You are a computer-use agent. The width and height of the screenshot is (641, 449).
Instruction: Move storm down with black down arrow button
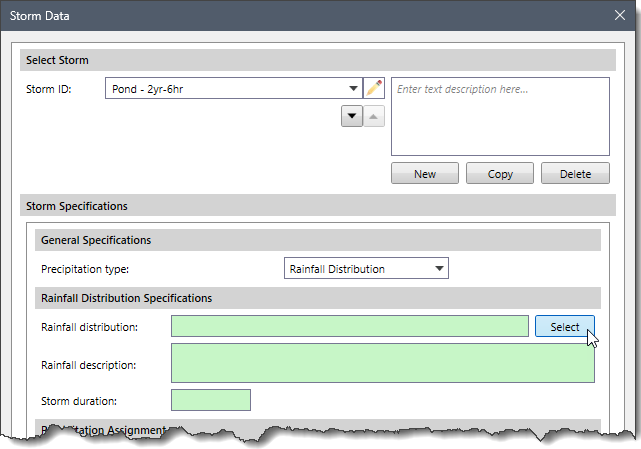coord(352,116)
